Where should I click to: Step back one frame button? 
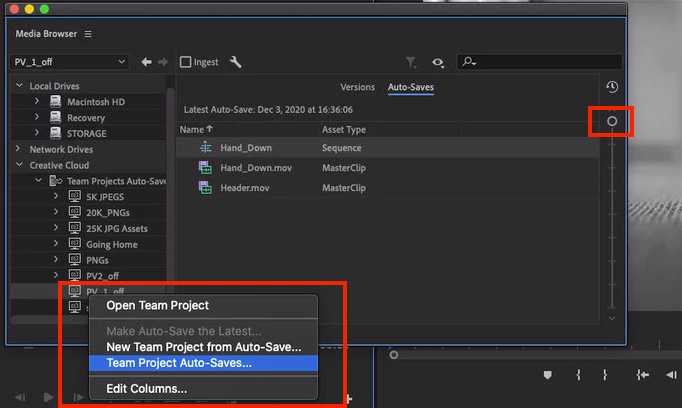(671, 375)
